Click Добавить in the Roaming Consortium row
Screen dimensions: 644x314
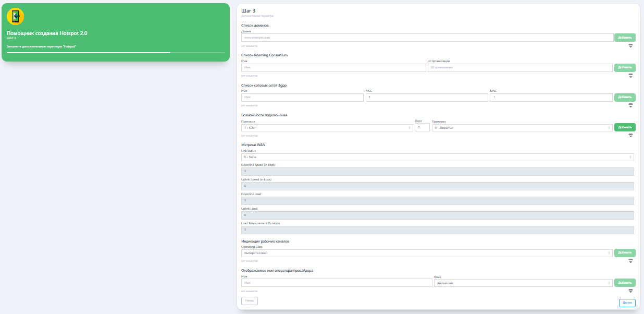tap(625, 68)
